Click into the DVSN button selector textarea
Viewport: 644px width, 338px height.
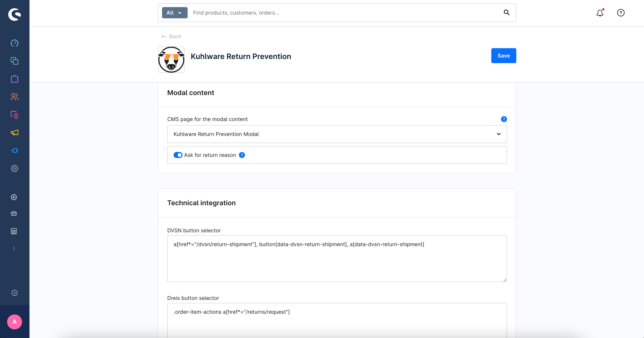(337, 258)
